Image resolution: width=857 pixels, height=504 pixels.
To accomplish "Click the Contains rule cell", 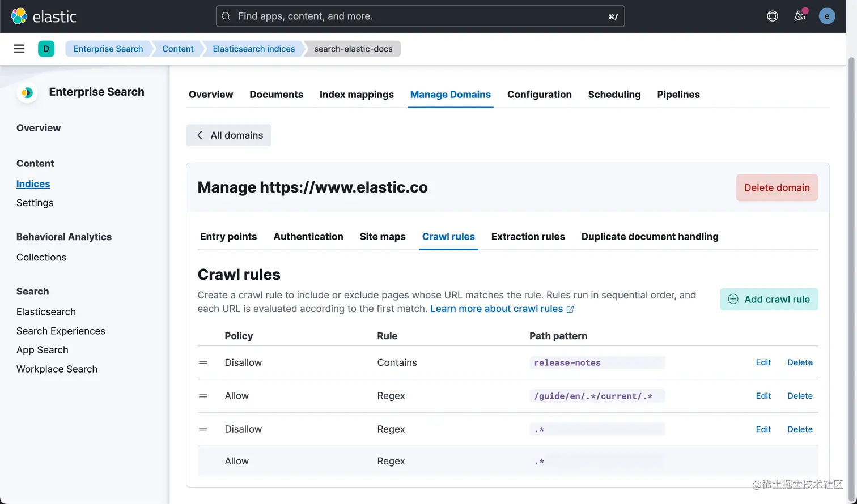I will (x=397, y=362).
